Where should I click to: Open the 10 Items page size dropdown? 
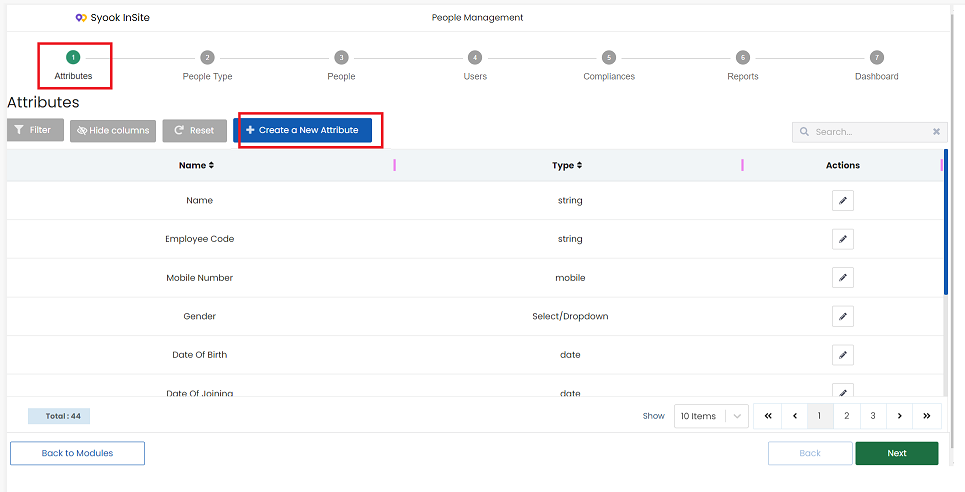711,416
